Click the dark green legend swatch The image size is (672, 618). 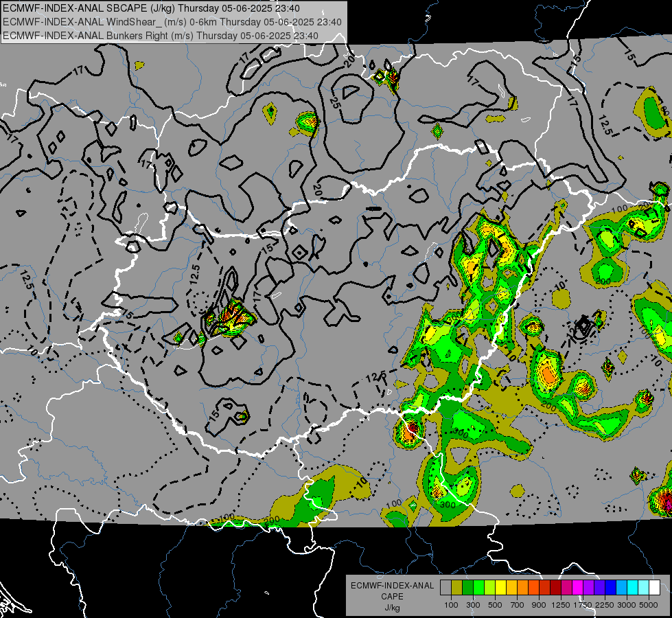(x=467, y=588)
